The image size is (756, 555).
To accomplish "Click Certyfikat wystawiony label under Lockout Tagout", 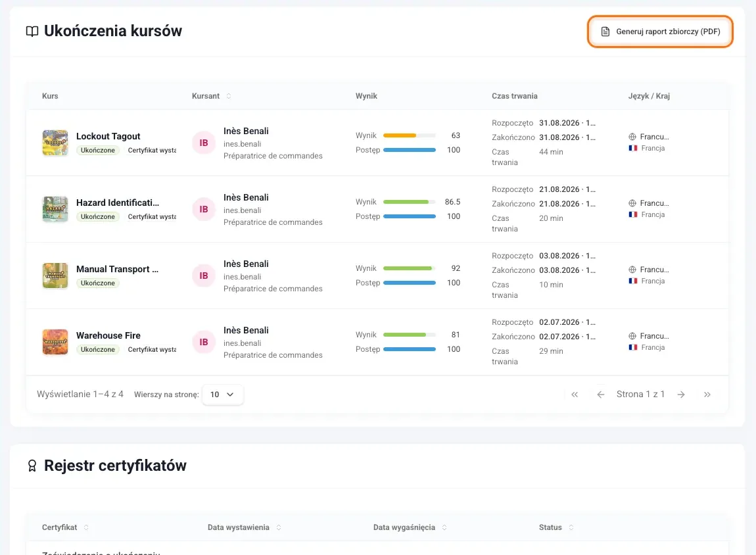I will click(x=152, y=151).
